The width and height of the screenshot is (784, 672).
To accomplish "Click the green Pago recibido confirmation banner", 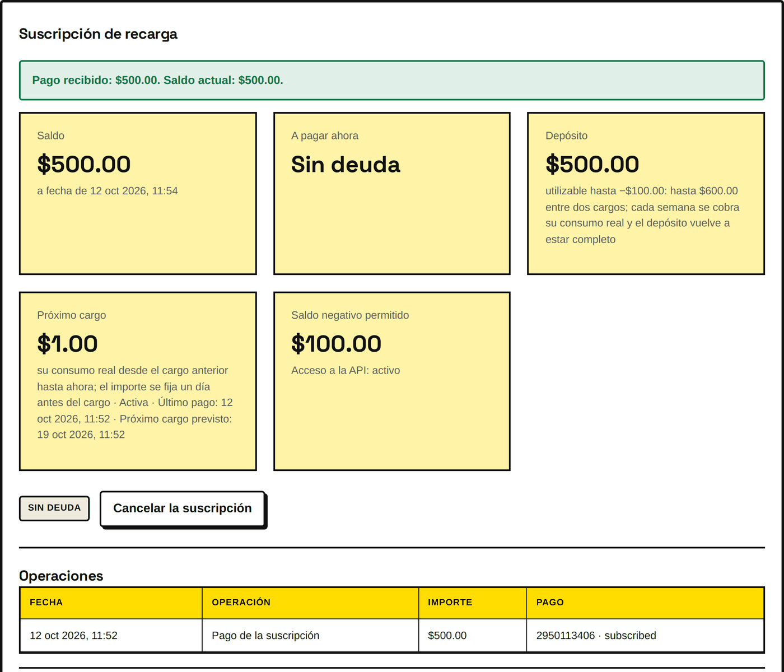I will point(392,80).
